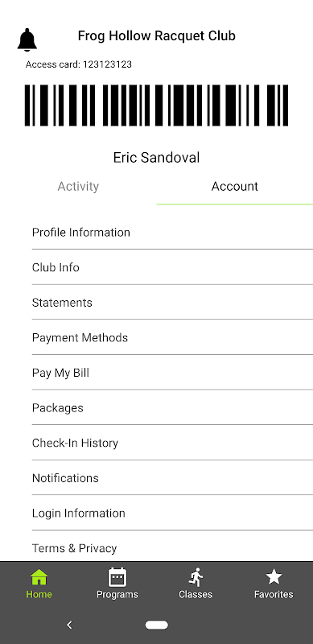Switch to the Activity tab
313x644 pixels.
pos(78,187)
